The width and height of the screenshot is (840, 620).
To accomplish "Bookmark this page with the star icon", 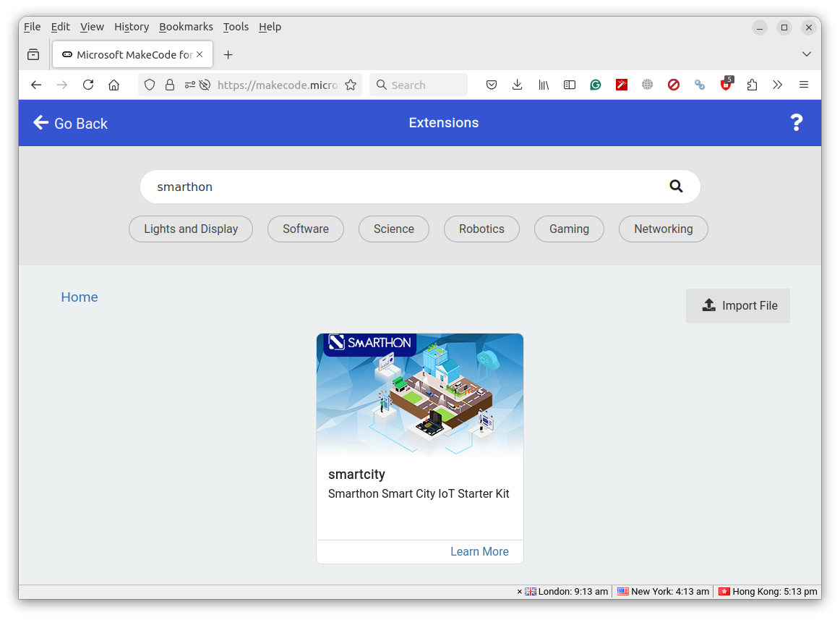I will click(x=351, y=85).
